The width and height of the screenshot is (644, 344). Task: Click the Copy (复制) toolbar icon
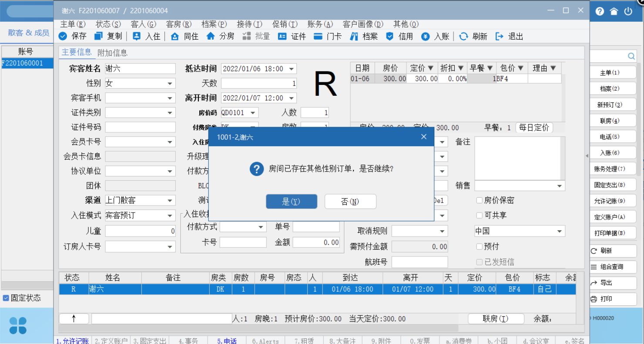[x=99, y=36]
